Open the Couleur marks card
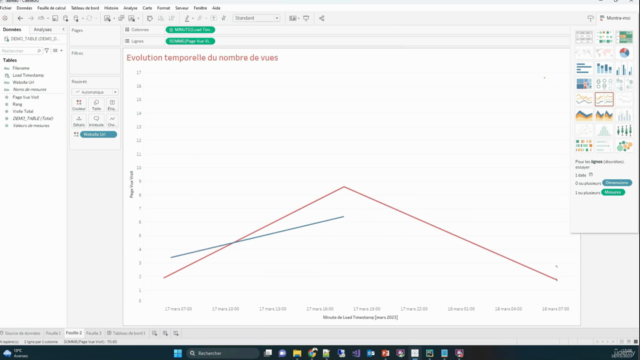Screen dimensions: 640x360 pyautogui.click(x=79, y=105)
